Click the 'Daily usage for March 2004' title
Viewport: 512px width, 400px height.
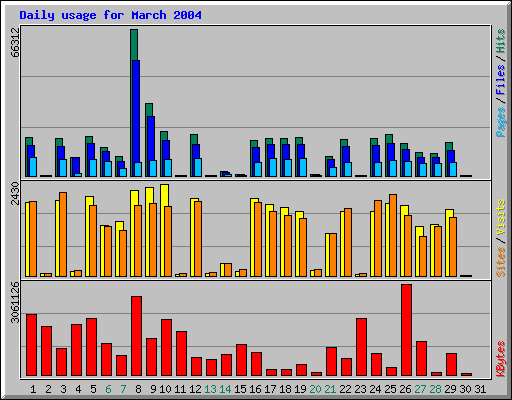(x=110, y=15)
